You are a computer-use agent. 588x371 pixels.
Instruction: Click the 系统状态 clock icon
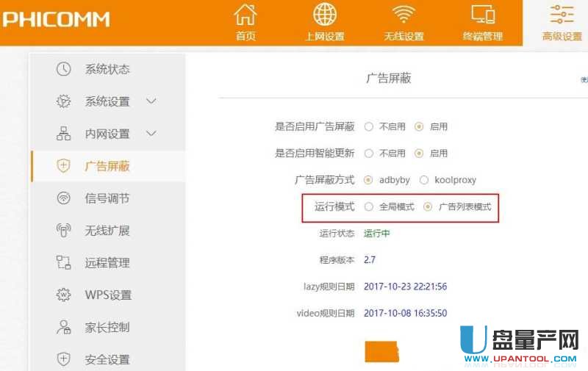[x=63, y=69]
